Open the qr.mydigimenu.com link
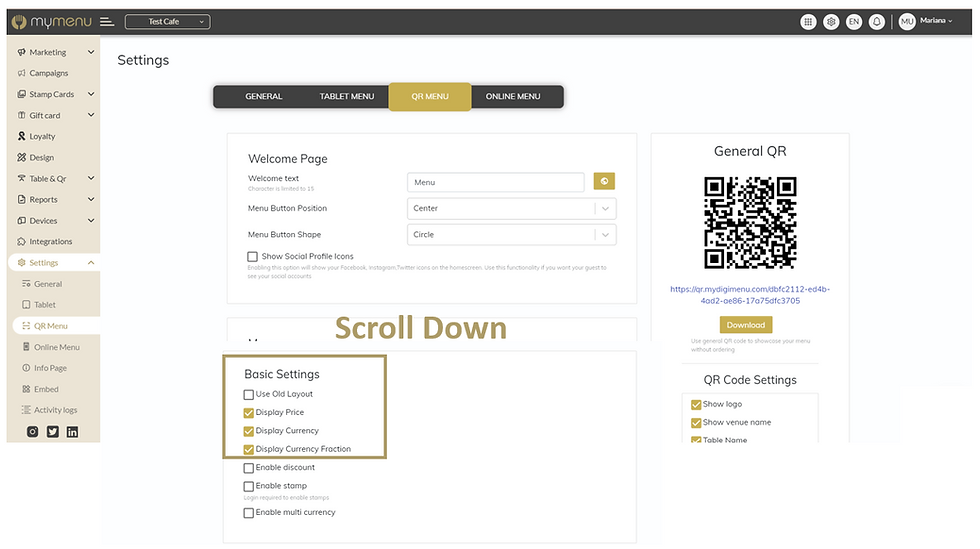This screenshot has height=549, width=980. click(750, 295)
